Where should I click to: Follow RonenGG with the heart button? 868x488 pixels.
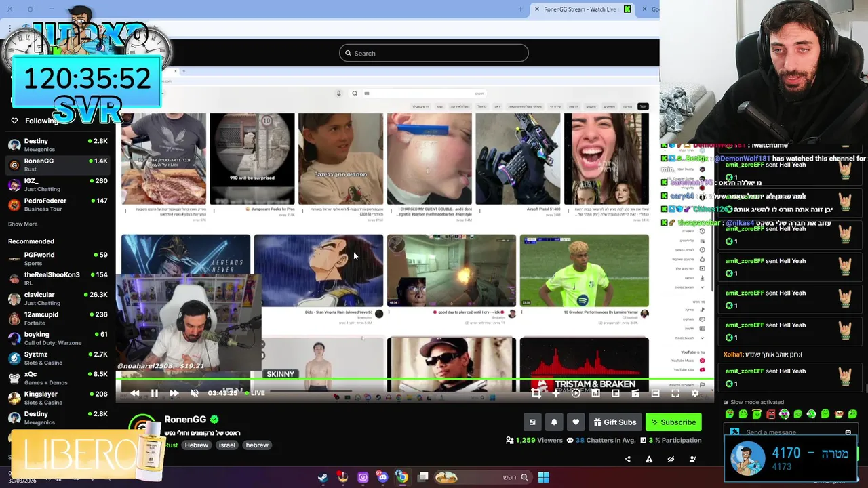click(576, 422)
